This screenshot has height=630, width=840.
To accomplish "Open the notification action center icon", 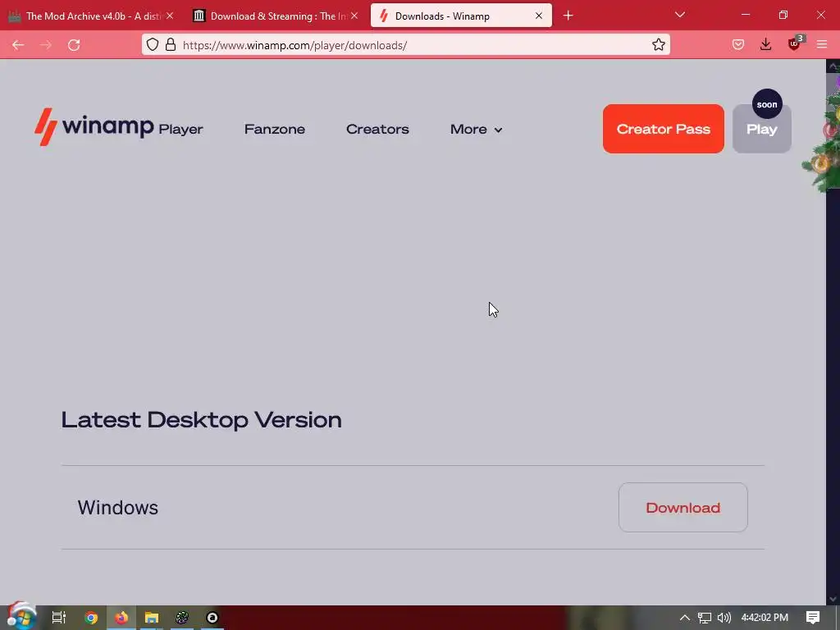I will [813, 618].
